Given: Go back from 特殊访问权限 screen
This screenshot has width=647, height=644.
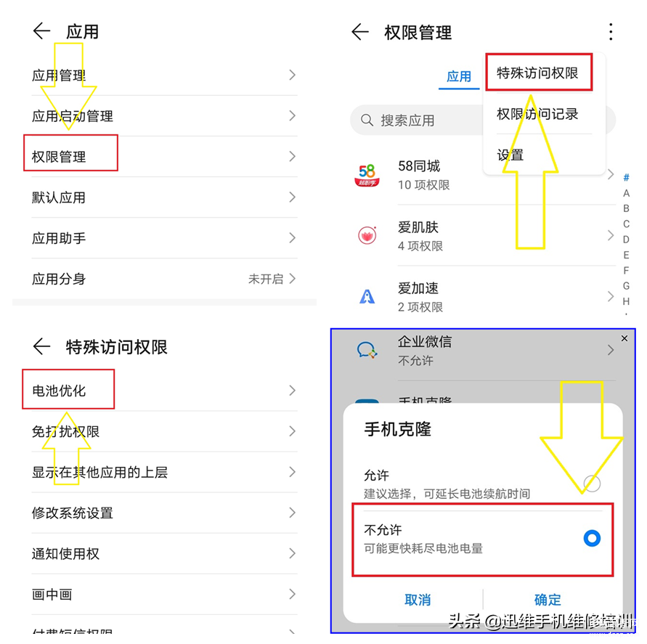Looking at the screenshot, I should point(41,346).
